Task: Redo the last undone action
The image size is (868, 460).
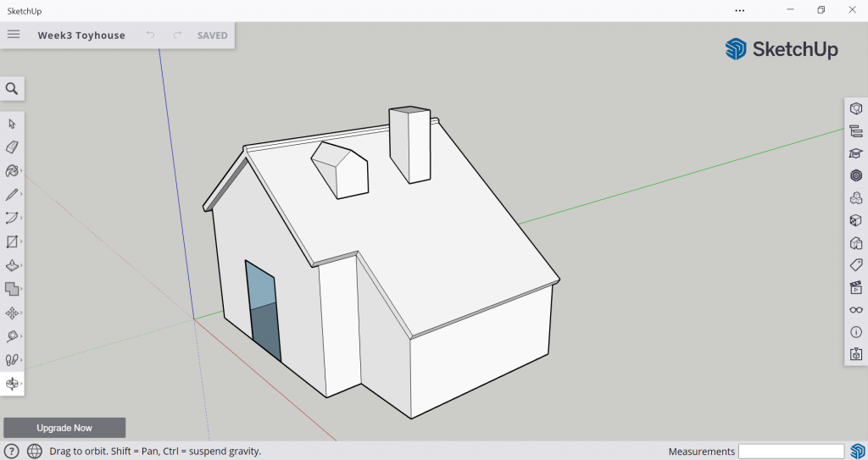Action: pyautogui.click(x=177, y=35)
